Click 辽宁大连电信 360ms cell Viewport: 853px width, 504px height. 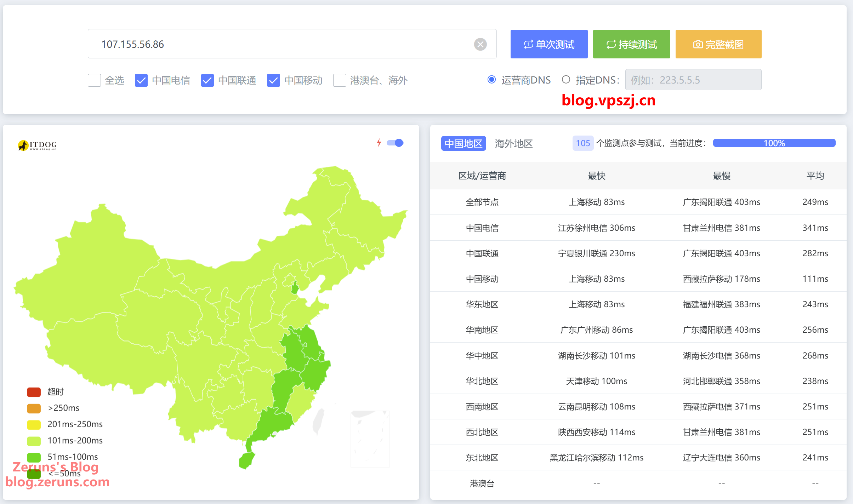(722, 458)
